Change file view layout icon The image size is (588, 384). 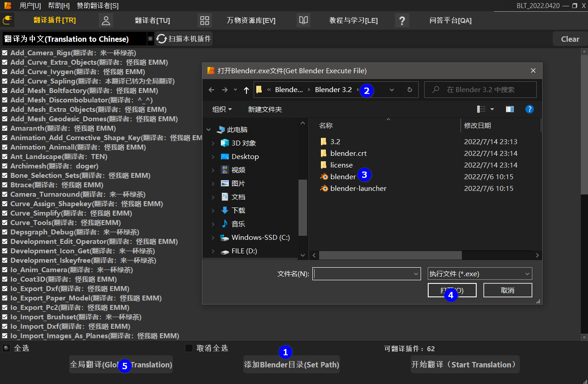tap(481, 109)
